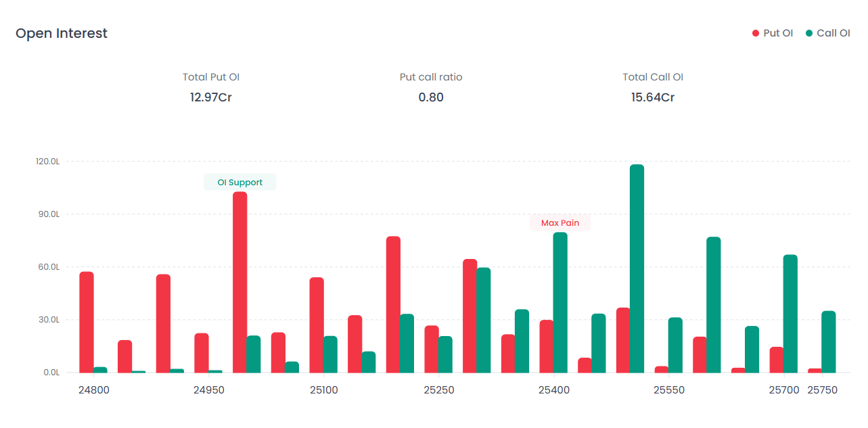Select the 24950 strike axis label

pyautogui.click(x=209, y=390)
